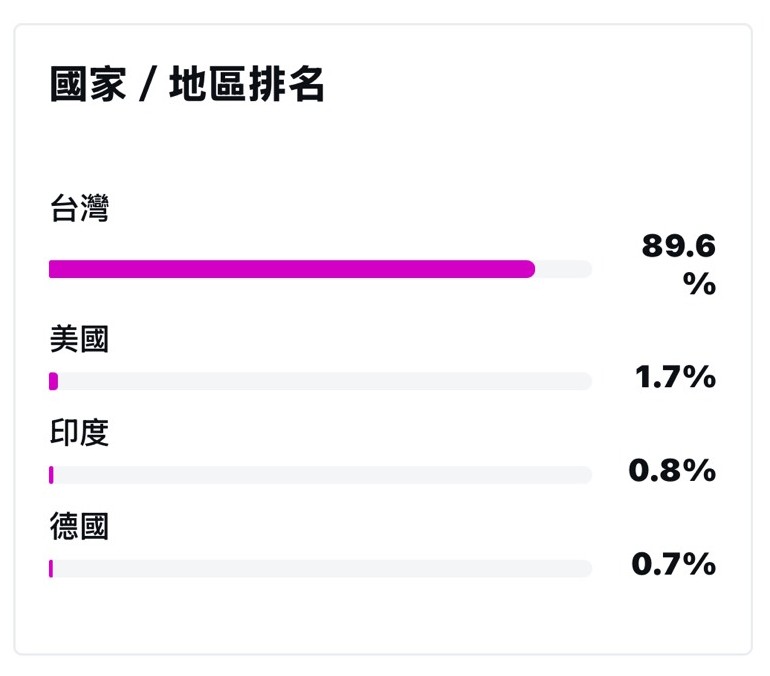
Task: Click the tiny magenta fill for 德國
Action: pyautogui.click(x=51, y=569)
